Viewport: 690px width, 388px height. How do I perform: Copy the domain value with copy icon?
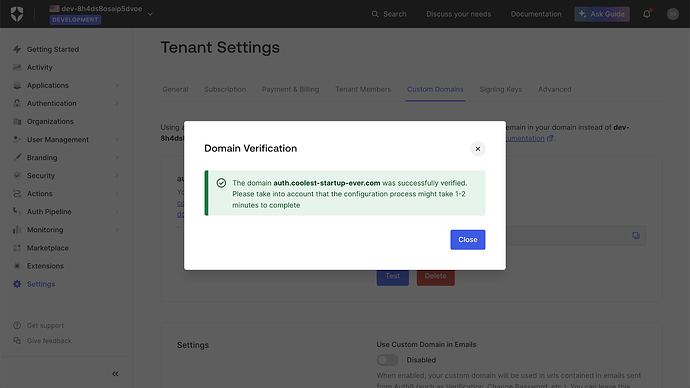(x=636, y=236)
